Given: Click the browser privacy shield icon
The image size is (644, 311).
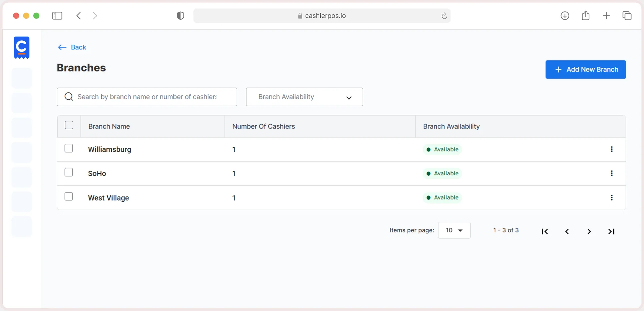Looking at the screenshot, I should coord(180,16).
